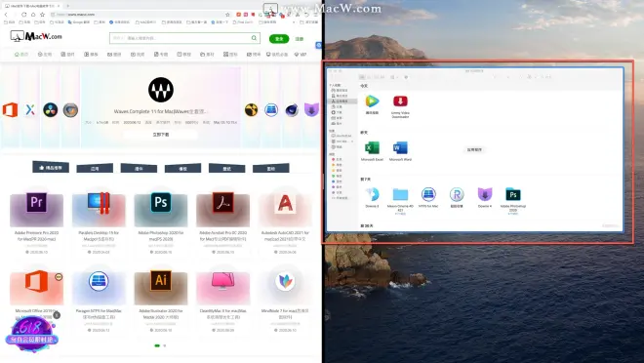Open the VIP item in MacW navigation
Screen dimensions: 644x363
click(301, 55)
